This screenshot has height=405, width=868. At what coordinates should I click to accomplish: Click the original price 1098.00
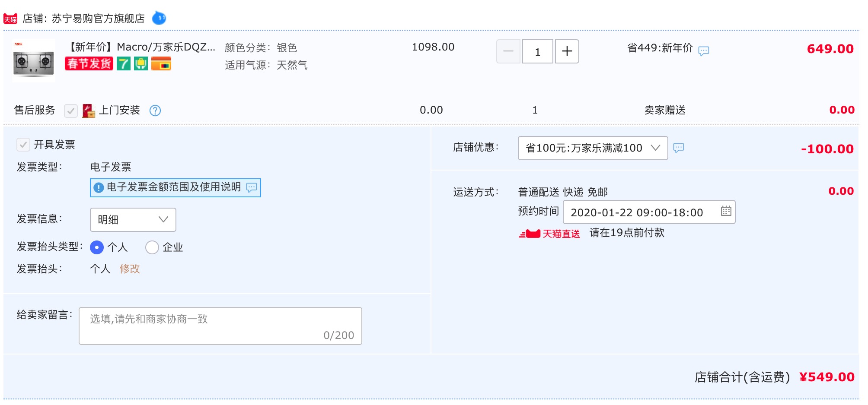433,47
